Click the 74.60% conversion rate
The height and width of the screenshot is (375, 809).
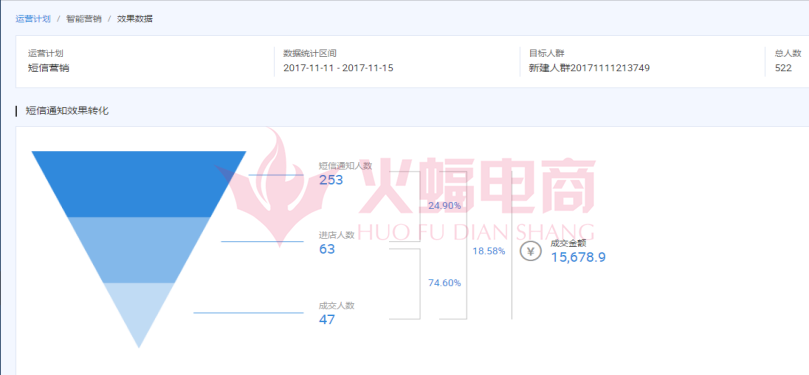444,283
